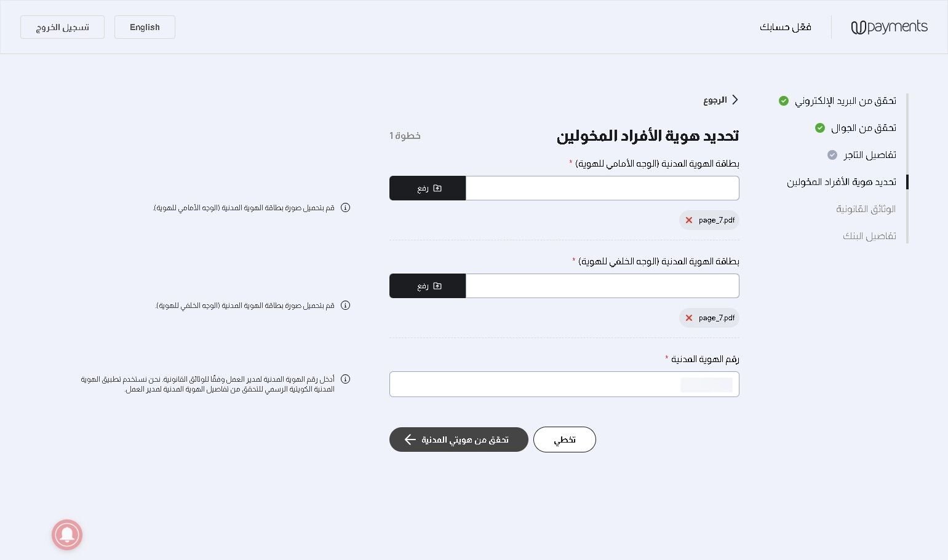Click the red notification bell icon
948x560 pixels.
click(x=67, y=535)
